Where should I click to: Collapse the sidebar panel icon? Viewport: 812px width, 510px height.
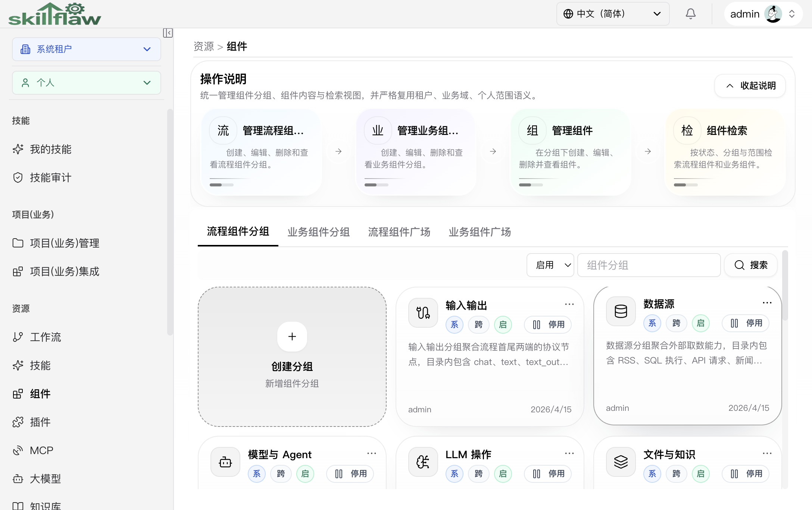click(168, 33)
